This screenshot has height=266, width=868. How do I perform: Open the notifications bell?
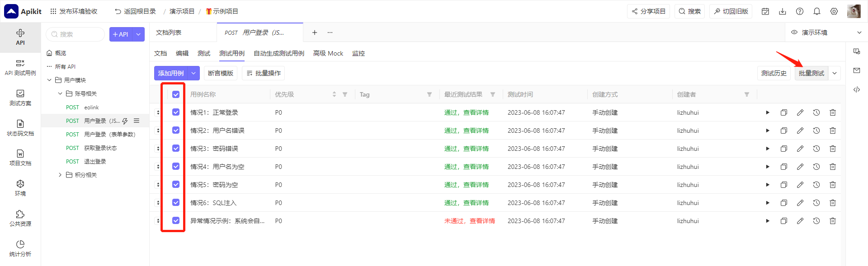click(817, 11)
